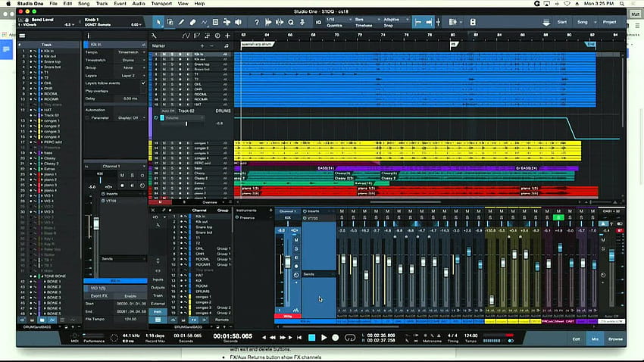This screenshot has width=644, height=362.
Task: Click the Start page button
Action: (562, 22)
